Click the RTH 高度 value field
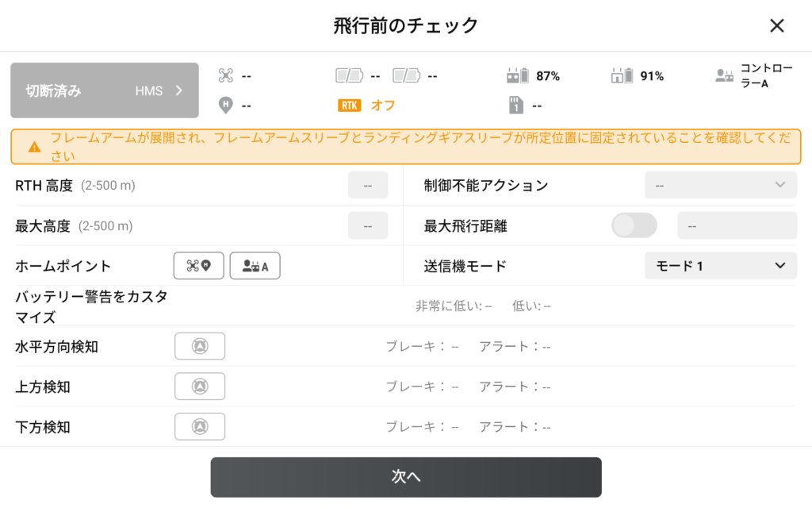Screen dimensions: 812x508 [x=368, y=185]
